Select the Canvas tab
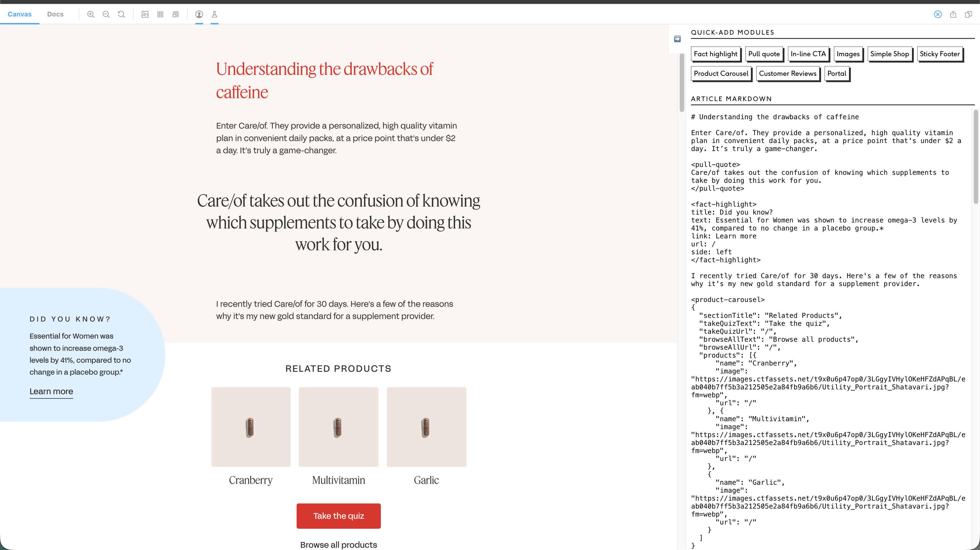 (20, 14)
